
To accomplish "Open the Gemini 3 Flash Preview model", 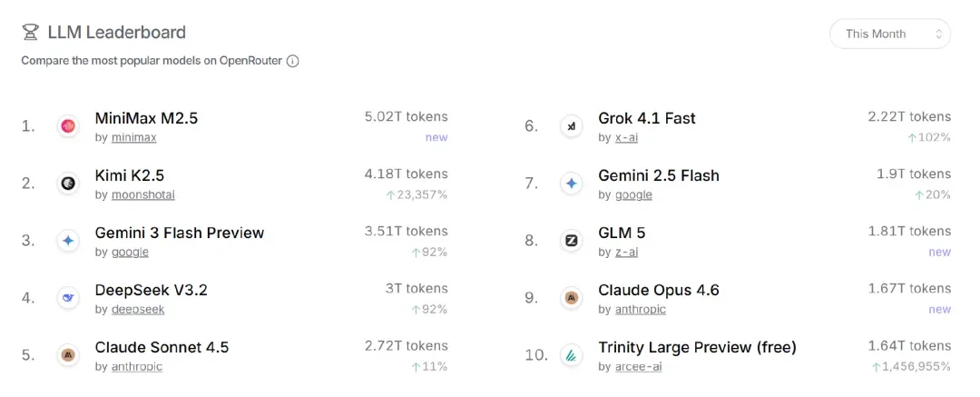I will click(x=179, y=233).
